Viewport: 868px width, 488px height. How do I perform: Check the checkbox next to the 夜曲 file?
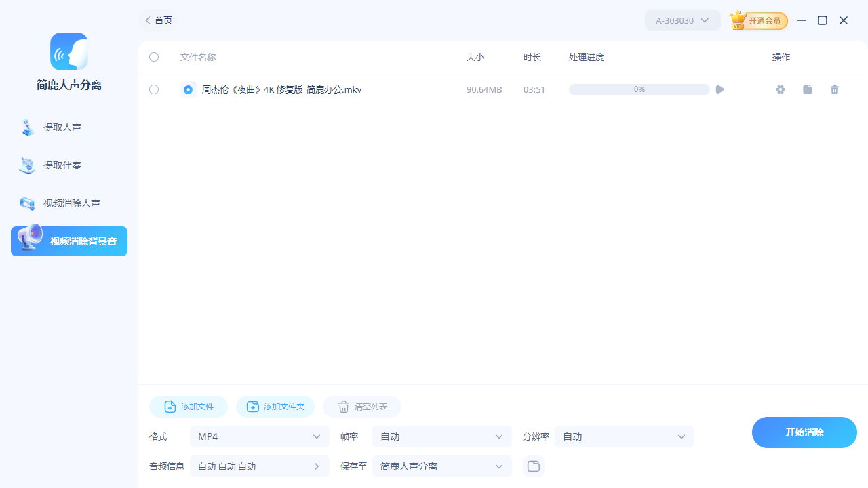click(154, 89)
